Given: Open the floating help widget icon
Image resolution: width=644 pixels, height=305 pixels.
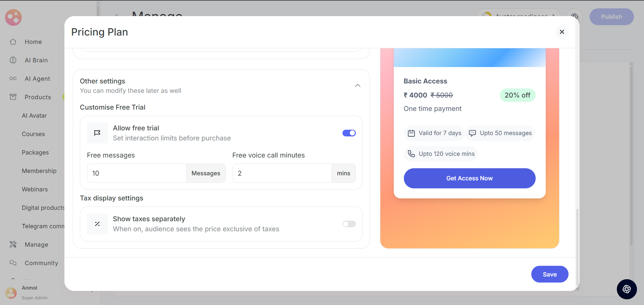Looking at the screenshot, I should click(627, 289).
